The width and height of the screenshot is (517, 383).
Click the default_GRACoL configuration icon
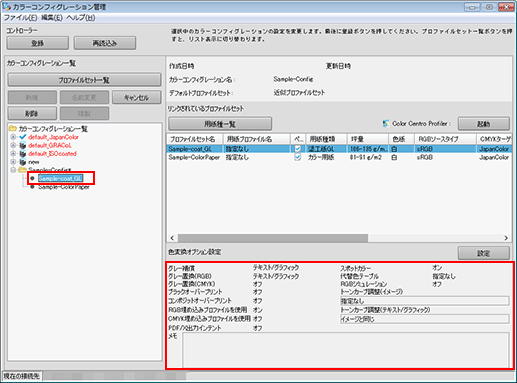(x=23, y=145)
